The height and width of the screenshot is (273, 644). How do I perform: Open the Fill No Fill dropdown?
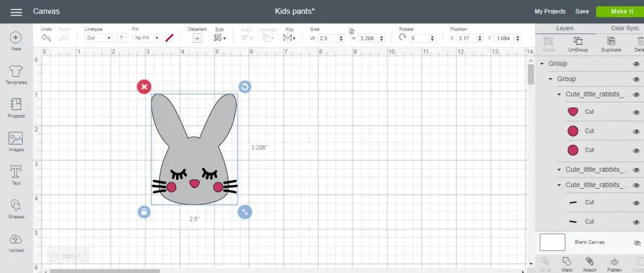[147, 38]
